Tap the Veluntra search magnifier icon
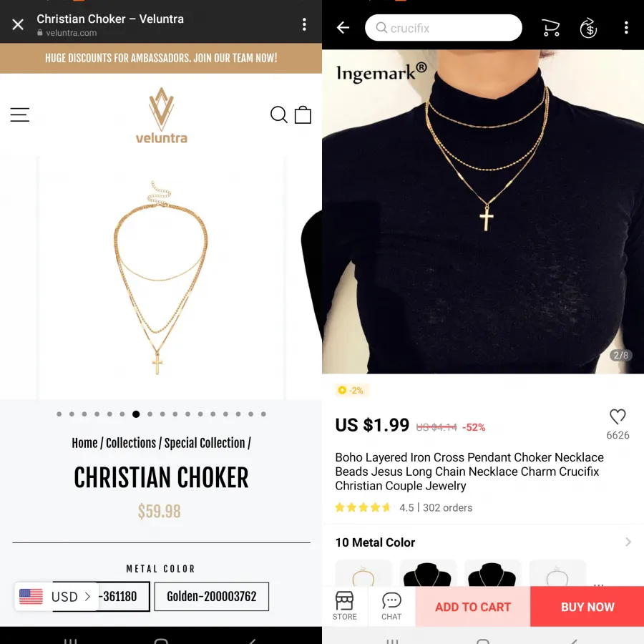The height and width of the screenshot is (644, 644). (x=278, y=114)
